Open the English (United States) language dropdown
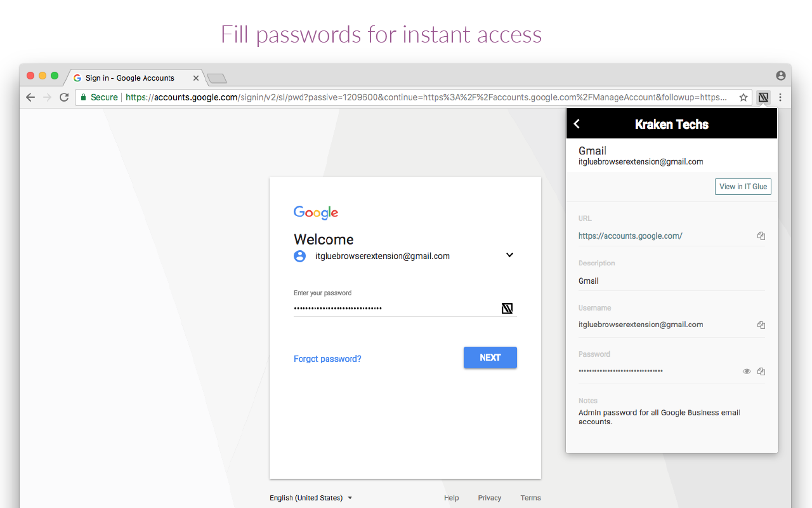 pos(311,498)
